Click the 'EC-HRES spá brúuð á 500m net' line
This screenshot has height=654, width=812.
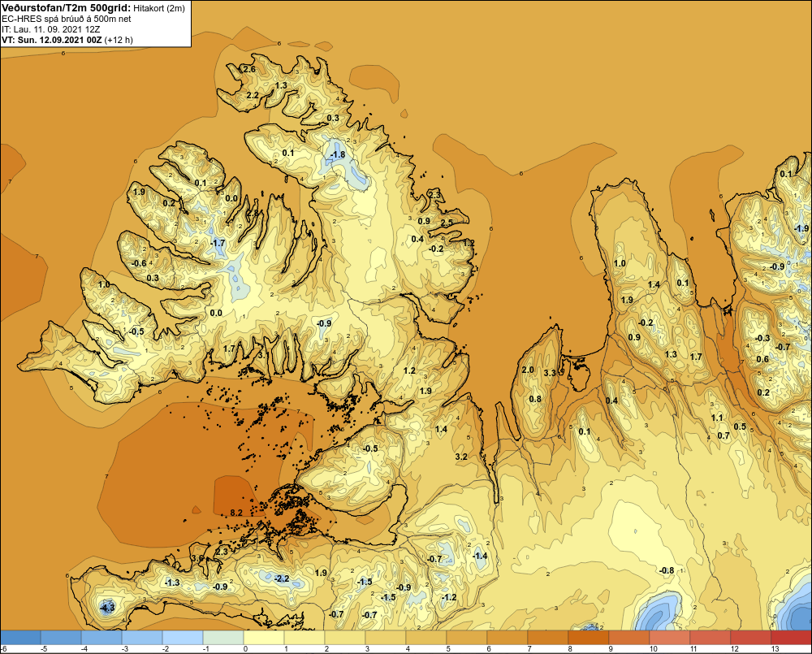tap(67, 19)
